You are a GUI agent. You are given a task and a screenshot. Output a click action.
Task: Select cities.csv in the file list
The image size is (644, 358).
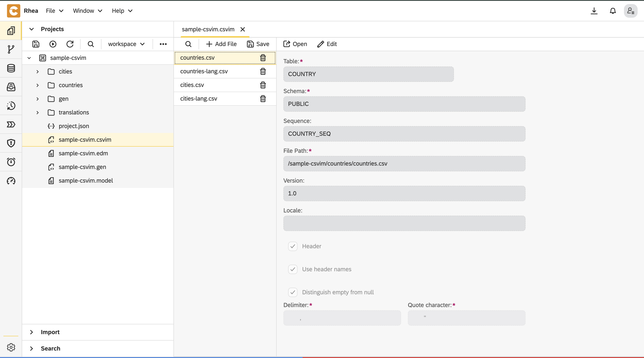tap(225, 85)
